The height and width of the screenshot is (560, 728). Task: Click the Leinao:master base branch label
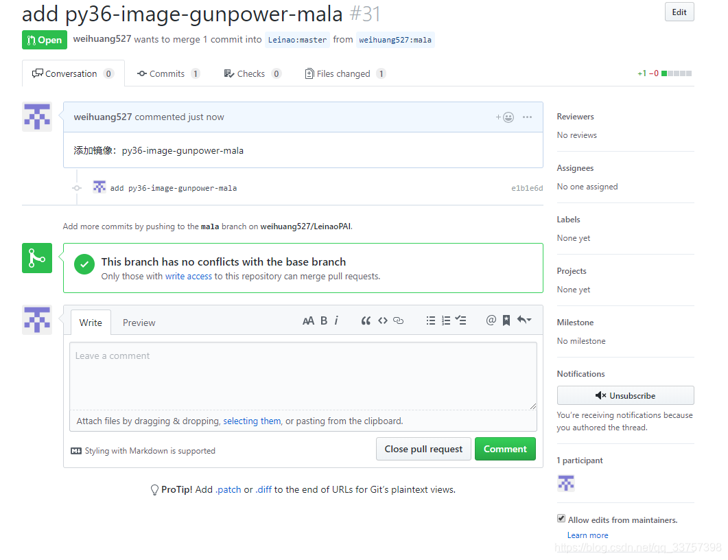297,40
